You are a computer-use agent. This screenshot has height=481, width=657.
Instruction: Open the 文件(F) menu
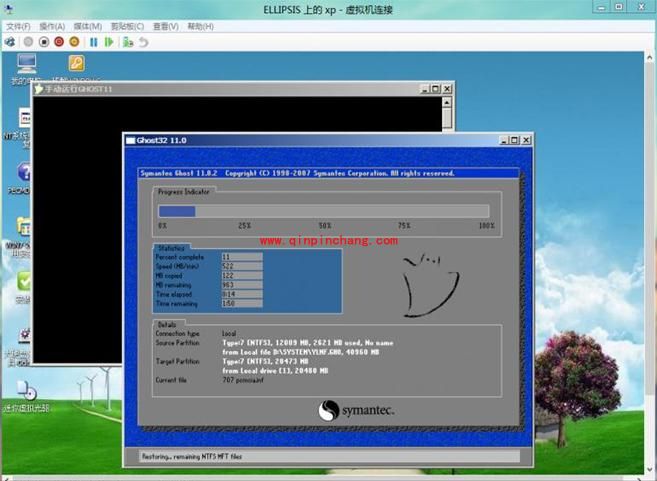(18, 26)
